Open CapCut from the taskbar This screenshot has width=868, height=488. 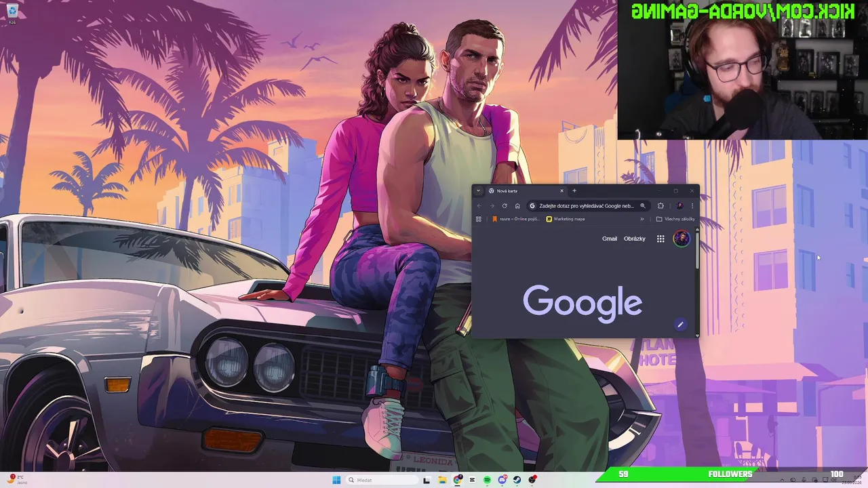tap(472, 480)
